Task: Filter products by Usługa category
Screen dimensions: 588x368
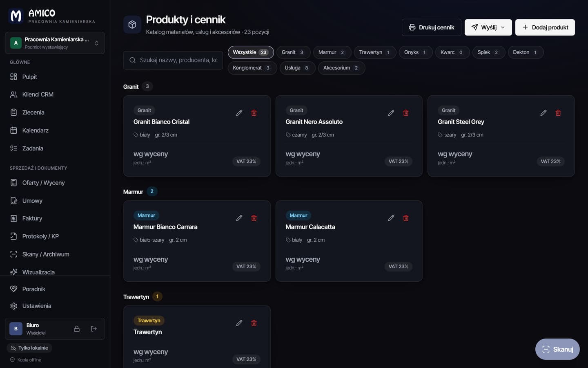Action: click(x=297, y=68)
